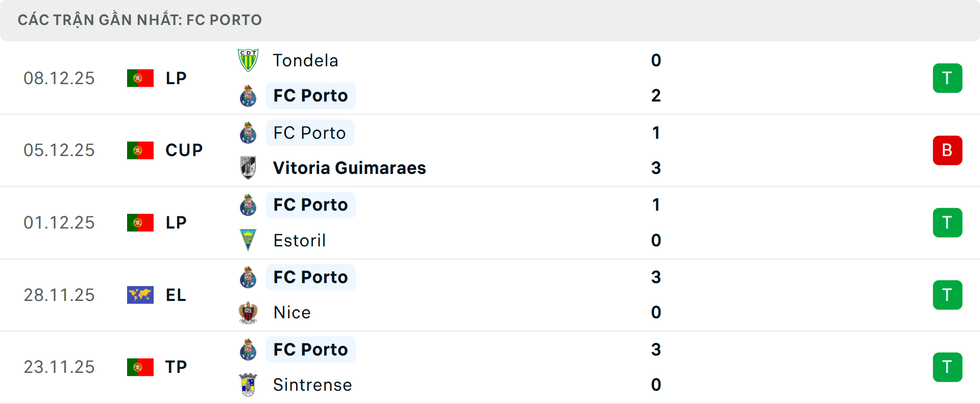Open the LP competition tab

coord(176,78)
